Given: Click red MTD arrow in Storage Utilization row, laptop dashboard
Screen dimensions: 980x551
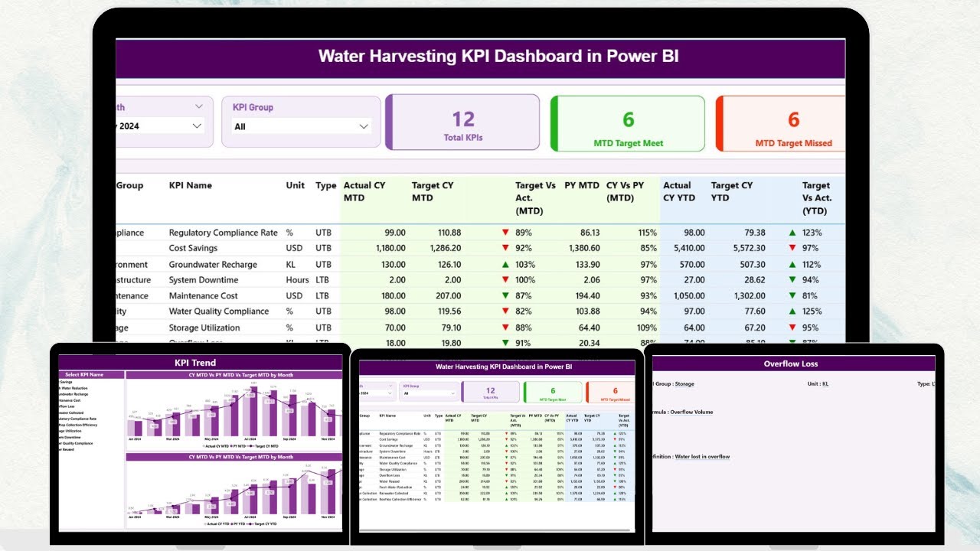Looking at the screenshot, I should tap(505, 328).
